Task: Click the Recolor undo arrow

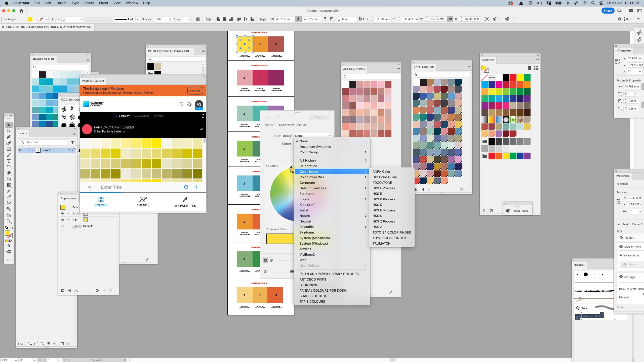Action: tap(268, 117)
